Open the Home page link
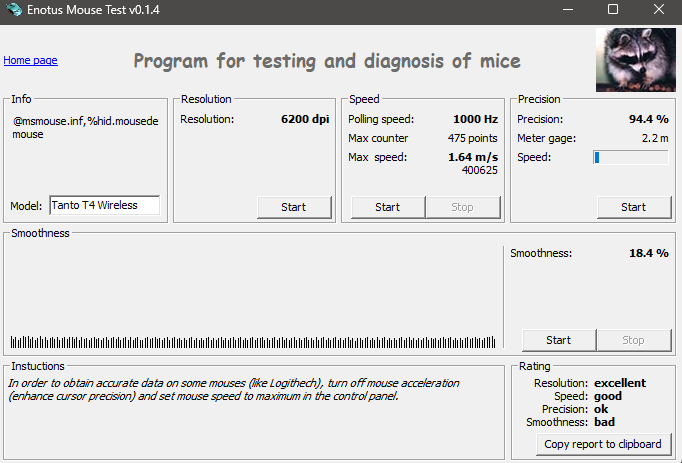Viewport: 682px width, 463px height. point(30,60)
